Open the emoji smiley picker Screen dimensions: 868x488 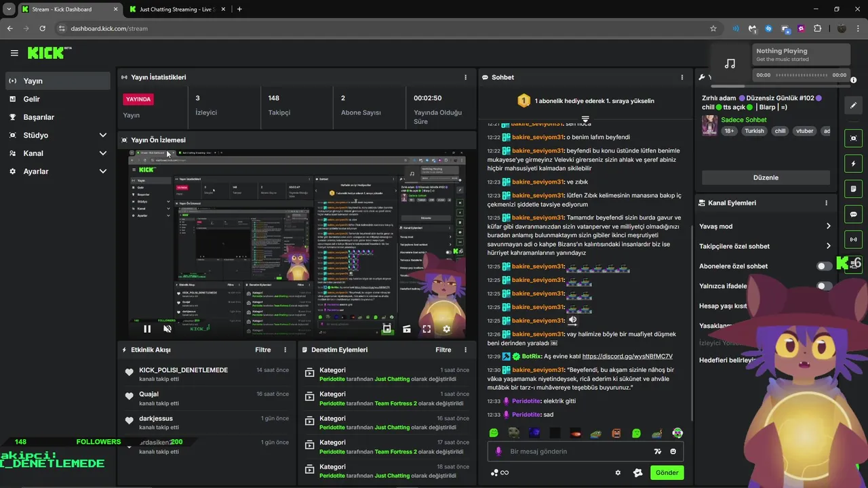click(673, 451)
